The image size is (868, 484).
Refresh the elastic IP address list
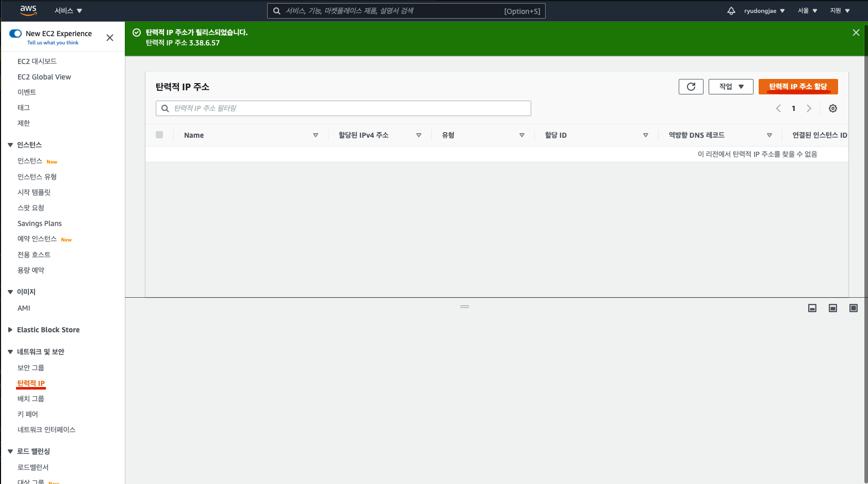coord(691,87)
